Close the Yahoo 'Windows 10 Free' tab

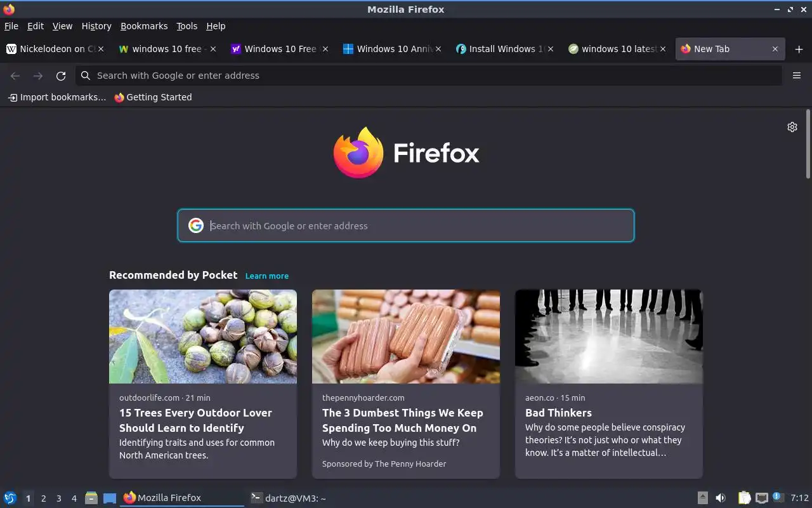pos(325,49)
